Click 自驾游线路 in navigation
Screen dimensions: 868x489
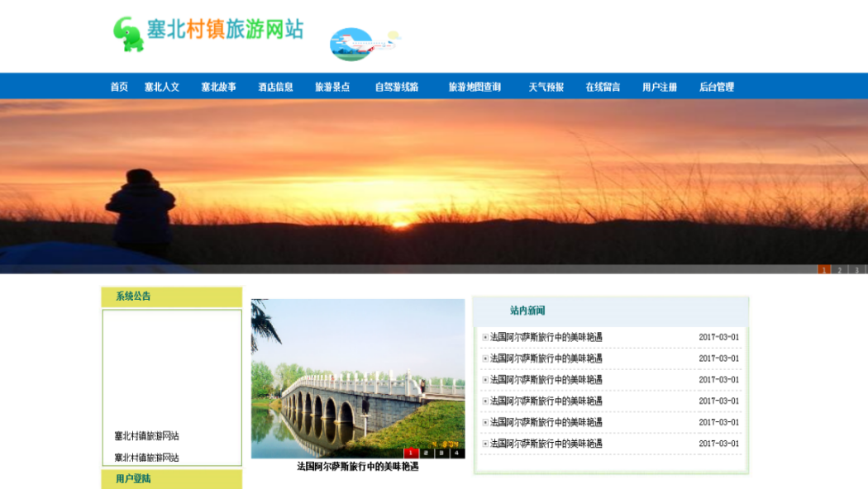[397, 87]
